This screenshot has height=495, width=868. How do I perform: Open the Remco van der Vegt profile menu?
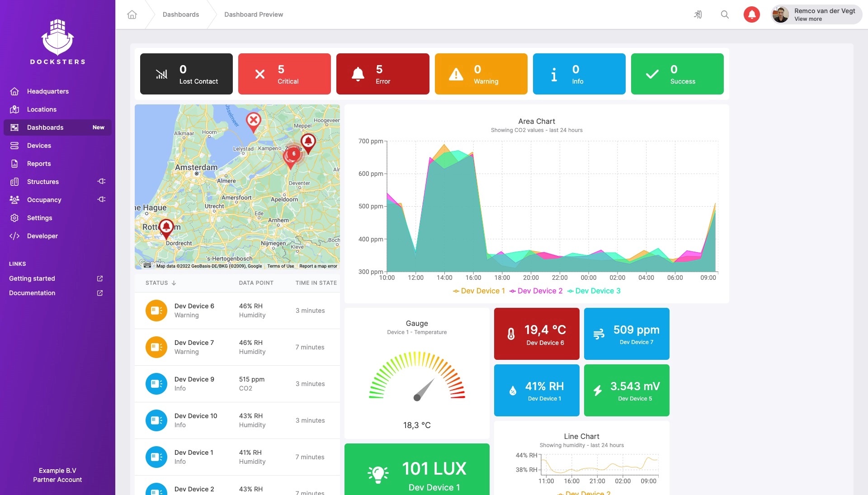coord(817,14)
